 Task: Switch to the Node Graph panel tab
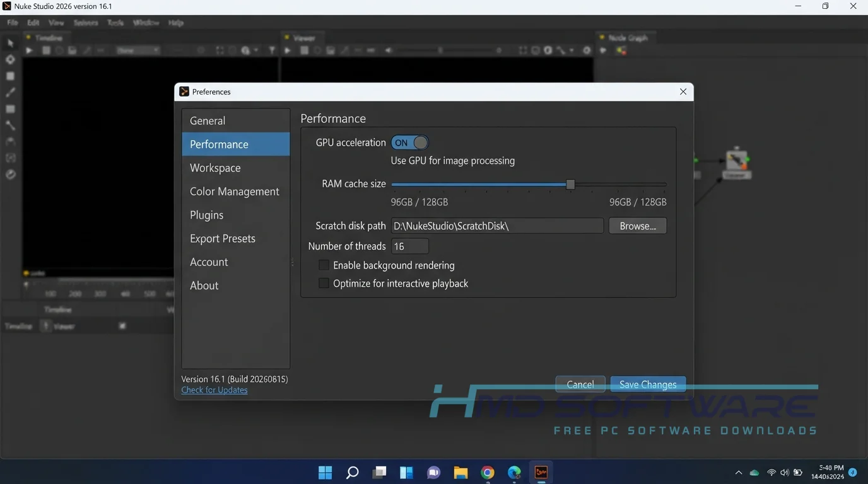(628, 38)
